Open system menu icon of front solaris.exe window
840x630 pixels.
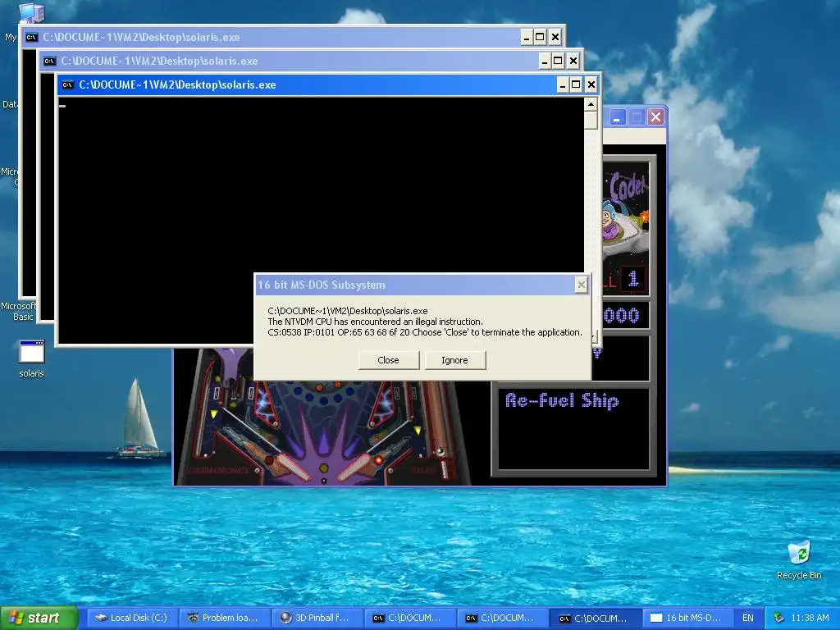(x=67, y=84)
